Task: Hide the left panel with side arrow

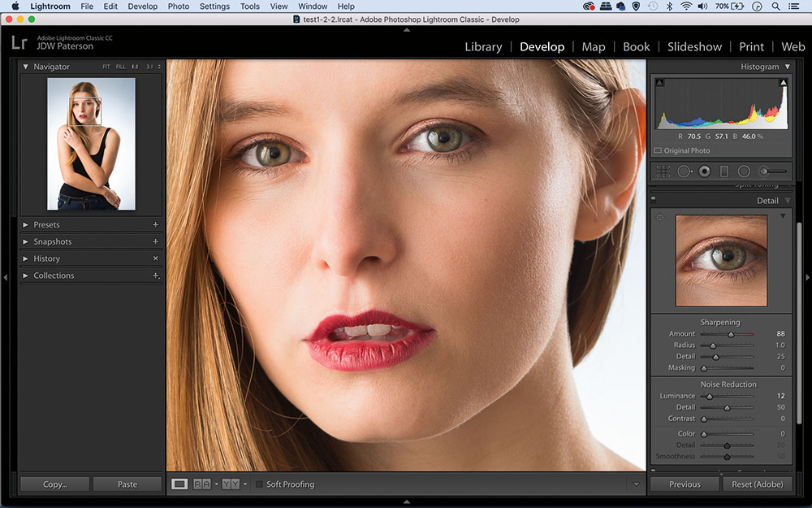Action: tap(5, 278)
